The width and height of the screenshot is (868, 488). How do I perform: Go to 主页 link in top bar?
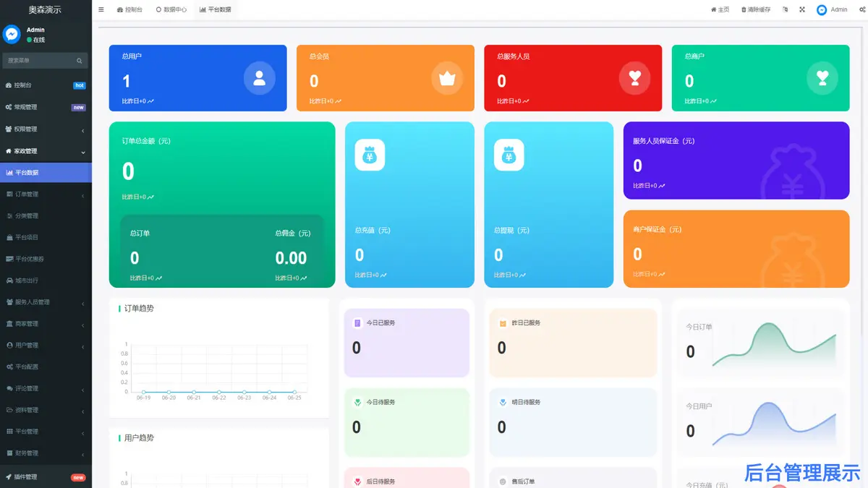720,10
